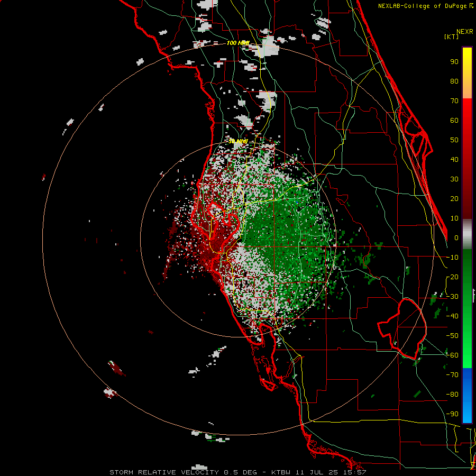Pick the gray zero-velocity segment of color bar
Image resolution: width=476 pixels, height=476 pixels.
click(467, 234)
